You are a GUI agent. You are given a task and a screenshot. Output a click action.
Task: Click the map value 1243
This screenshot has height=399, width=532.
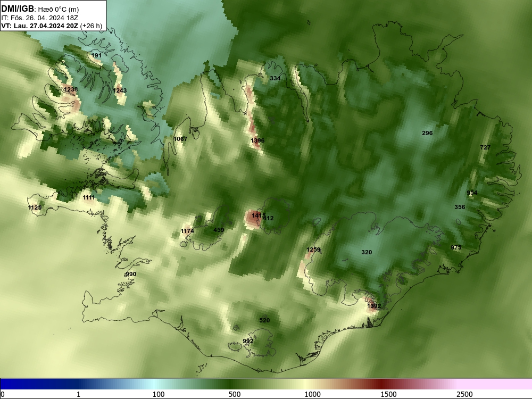tap(120, 90)
